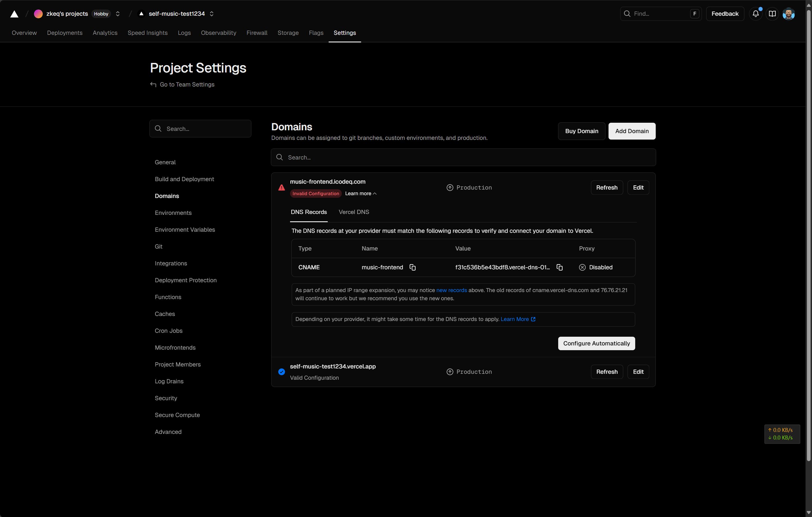Expand the project switcher chevrons
Viewport: 812px width, 517px height.
coord(211,14)
